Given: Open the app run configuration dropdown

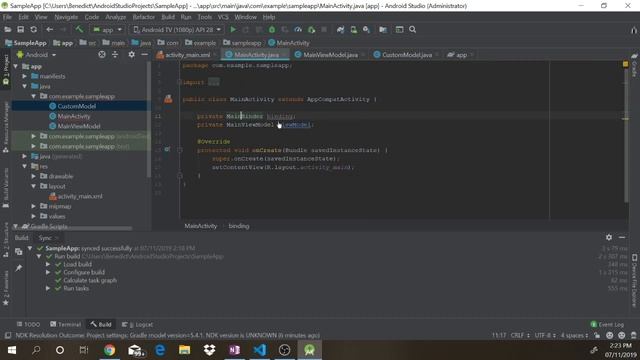Looking at the screenshot, I should 107,30.
